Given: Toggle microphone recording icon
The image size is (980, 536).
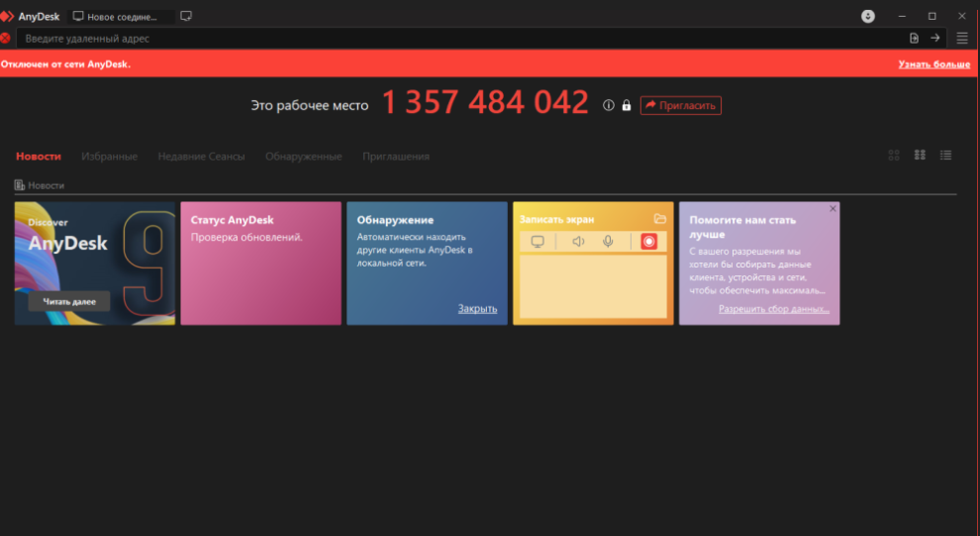Looking at the screenshot, I should click(608, 242).
